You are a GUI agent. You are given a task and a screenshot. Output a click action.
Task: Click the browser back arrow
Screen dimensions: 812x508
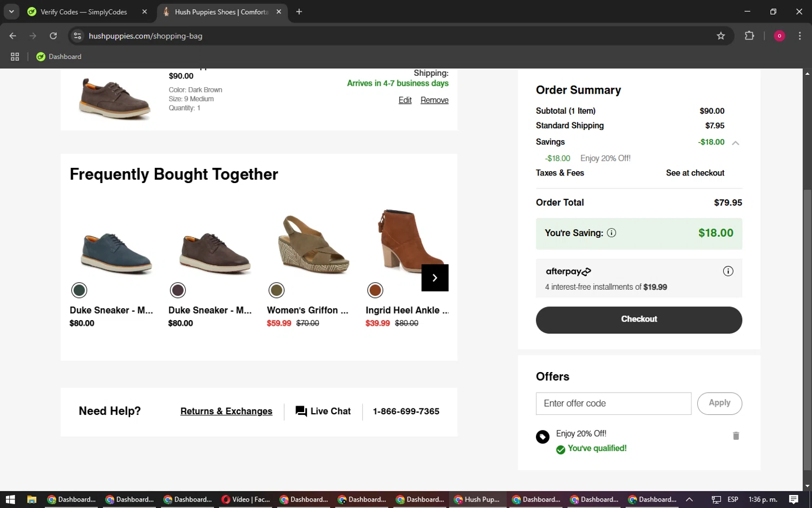[x=13, y=36]
